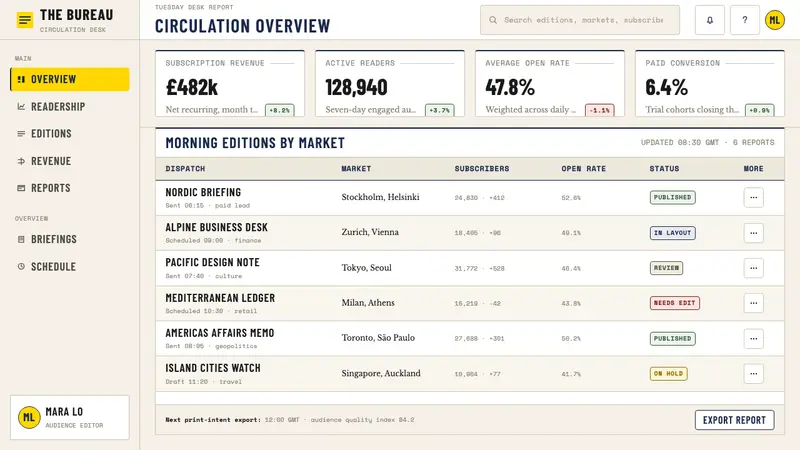Click the Readership chart icon

tap(21, 107)
